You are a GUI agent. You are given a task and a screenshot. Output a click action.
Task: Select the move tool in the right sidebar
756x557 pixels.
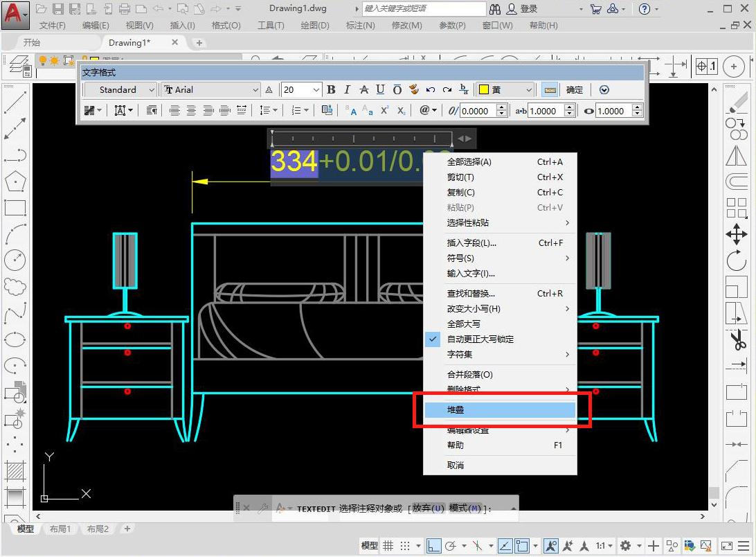pyautogui.click(x=737, y=234)
